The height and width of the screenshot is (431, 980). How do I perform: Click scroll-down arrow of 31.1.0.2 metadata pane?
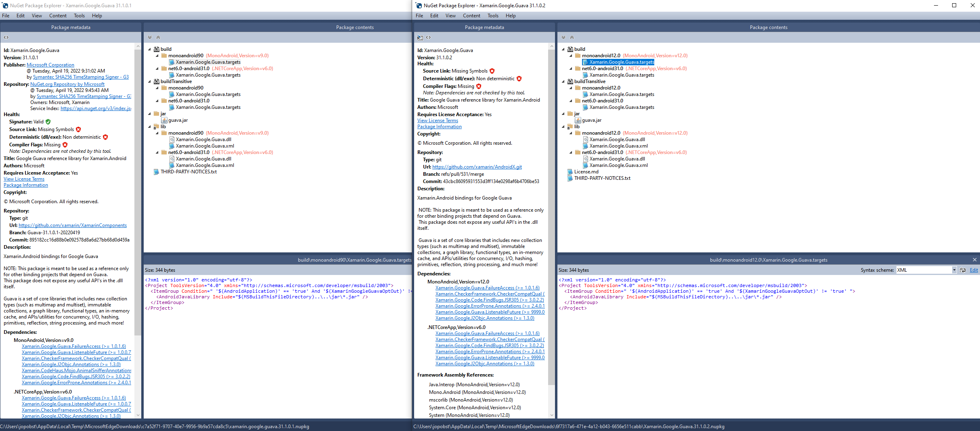[x=551, y=415]
